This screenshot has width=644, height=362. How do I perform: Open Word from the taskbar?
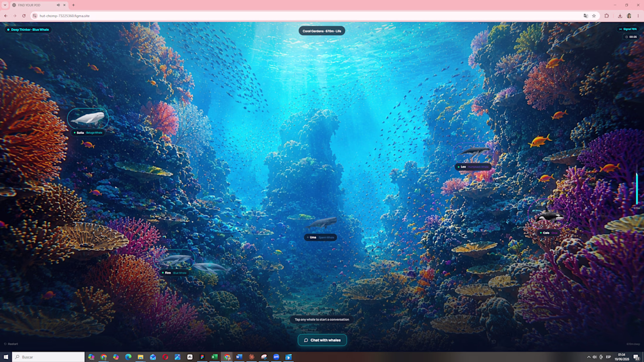(239, 357)
